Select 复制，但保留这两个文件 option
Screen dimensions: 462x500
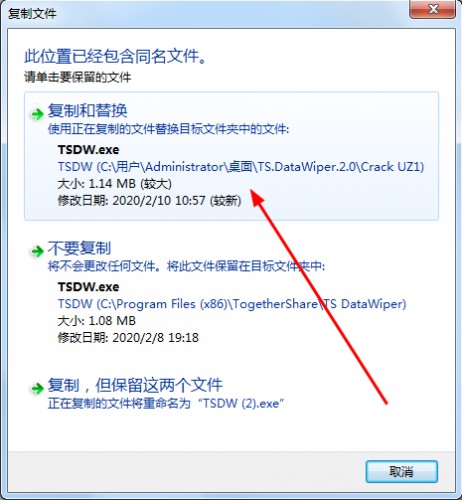pos(135,385)
